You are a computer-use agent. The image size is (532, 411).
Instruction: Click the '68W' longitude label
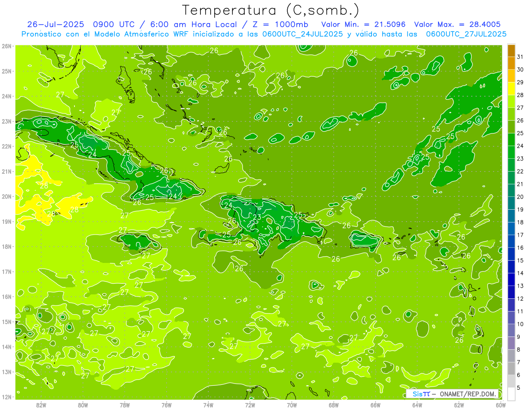tap(334, 405)
